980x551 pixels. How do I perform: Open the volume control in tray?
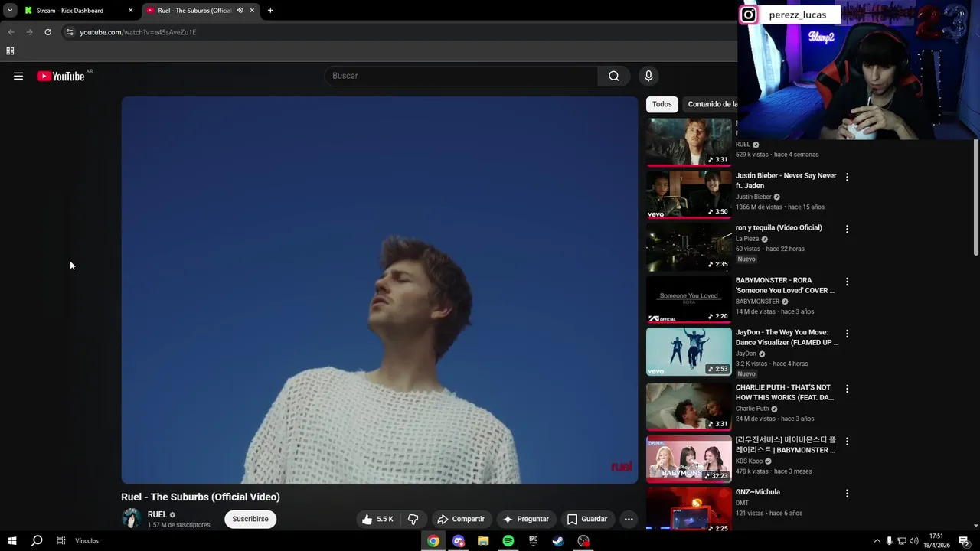(x=913, y=541)
